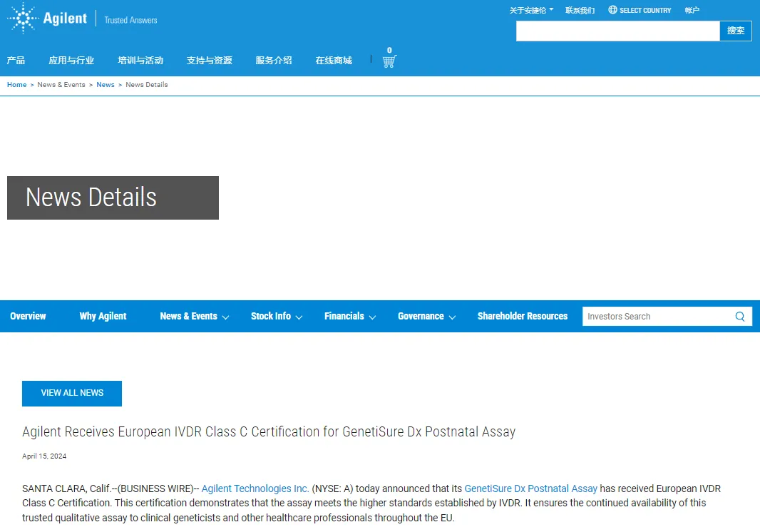
Task: Focus the top site search field
Action: pyautogui.click(x=618, y=31)
